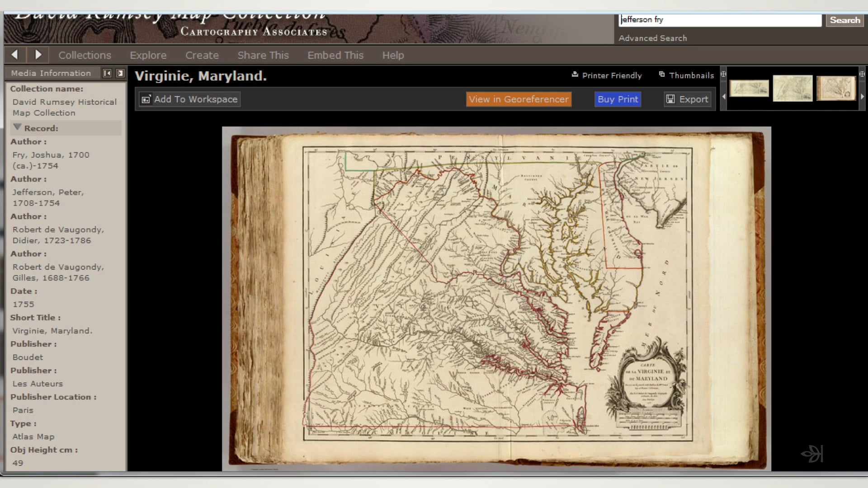Open the Collections menu
The image size is (868, 488).
[x=85, y=55]
